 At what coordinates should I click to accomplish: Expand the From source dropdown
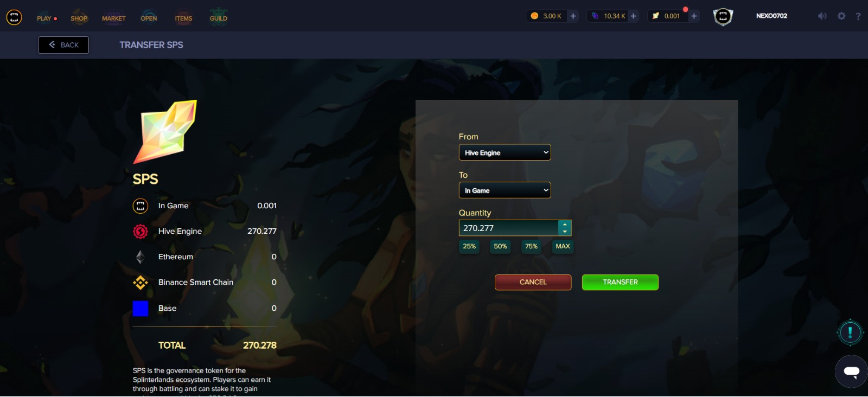click(505, 152)
